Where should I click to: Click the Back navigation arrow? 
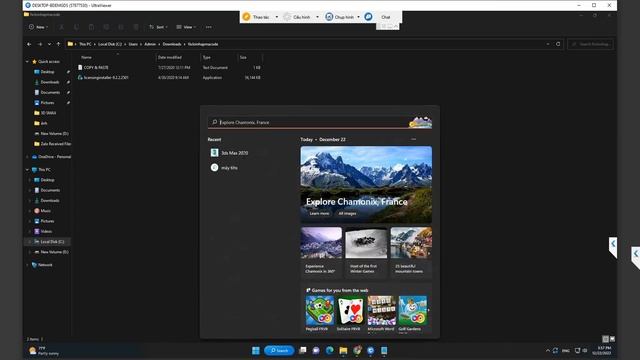tap(29, 44)
